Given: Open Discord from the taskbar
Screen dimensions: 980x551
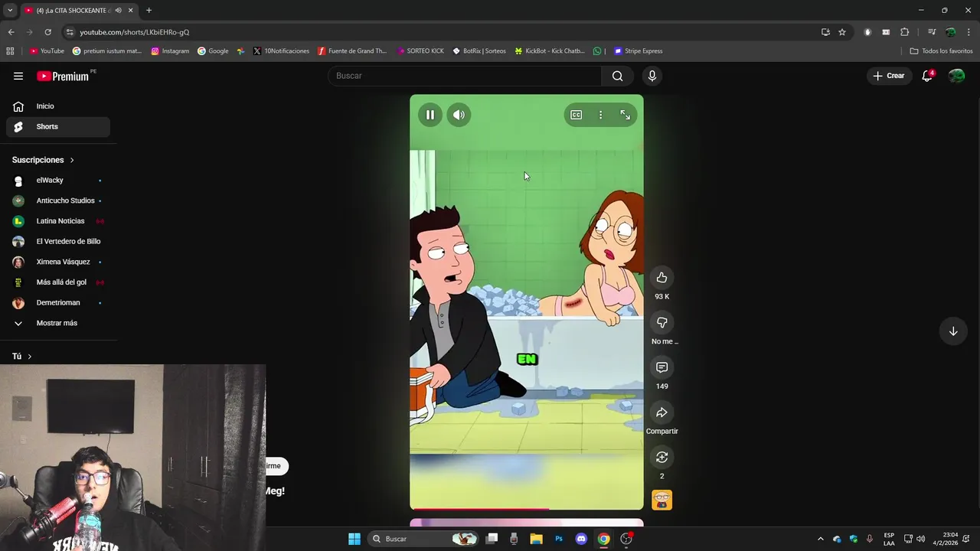Looking at the screenshot, I should pyautogui.click(x=581, y=539).
